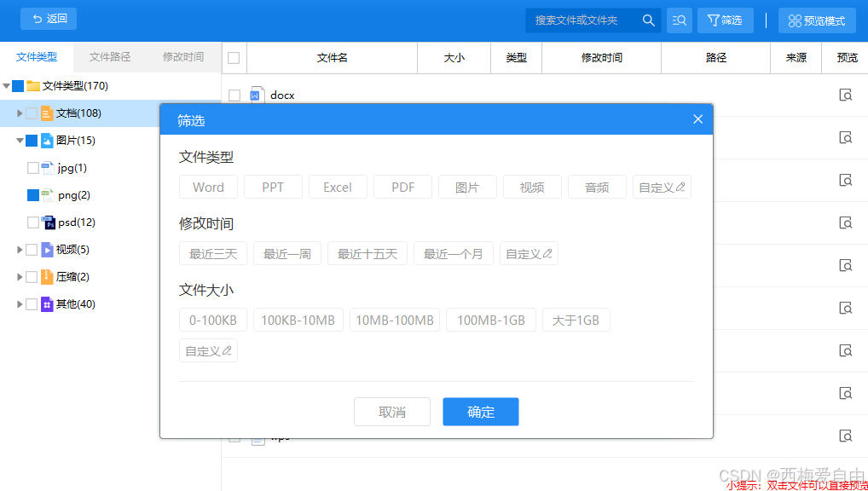Check the 视频(5) checkbox
This screenshot has width=868, height=491.
pyautogui.click(x=32, y=250)
